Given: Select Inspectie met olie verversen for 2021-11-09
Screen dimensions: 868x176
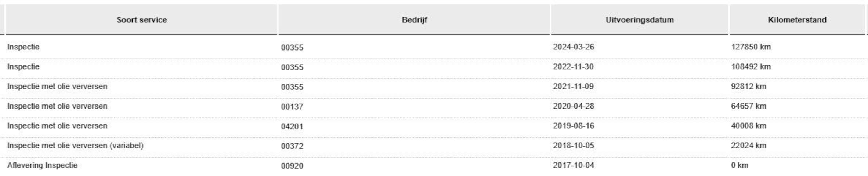Looking at the screenshot, I should coord(57,87).
